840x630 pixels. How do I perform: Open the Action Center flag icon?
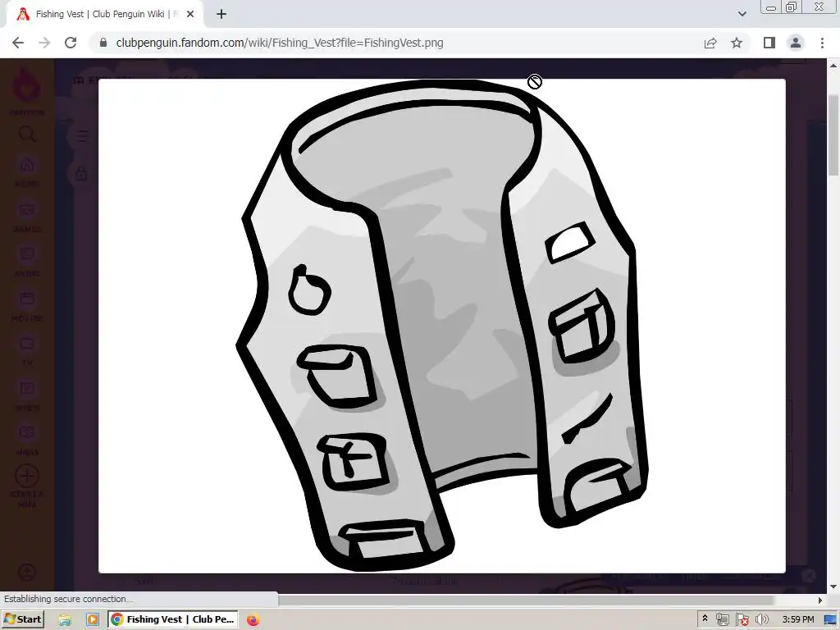(x=742, y=620)
